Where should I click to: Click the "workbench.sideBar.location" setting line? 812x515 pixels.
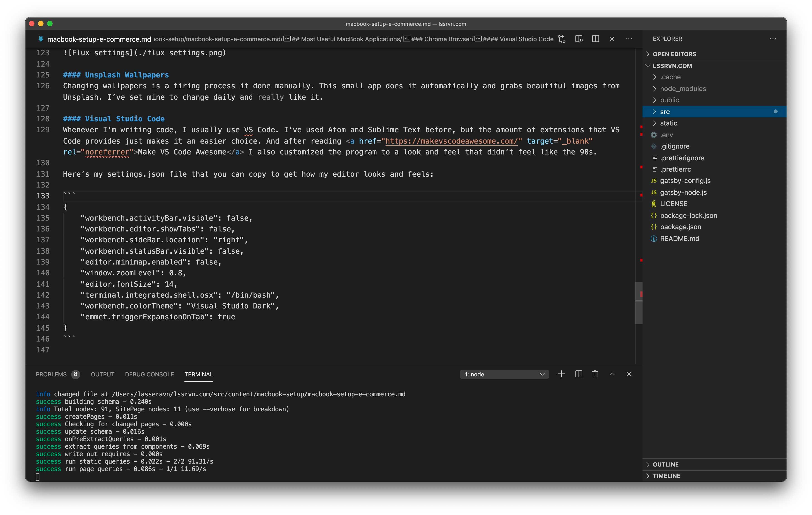point(164,240)
